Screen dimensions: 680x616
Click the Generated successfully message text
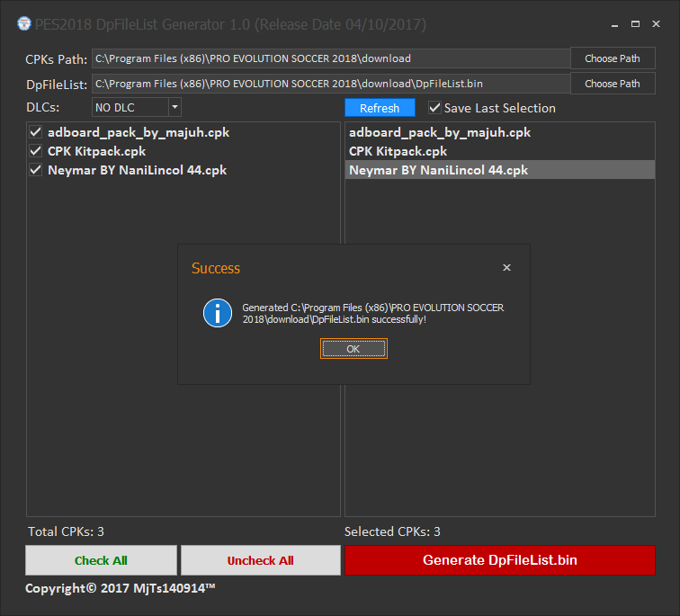[x=373, y=314]
